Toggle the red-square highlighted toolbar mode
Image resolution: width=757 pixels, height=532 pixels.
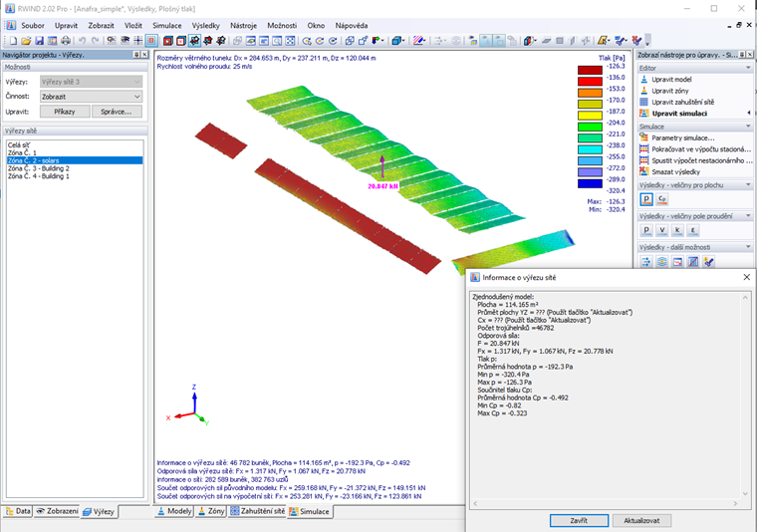tap(151, 41)
